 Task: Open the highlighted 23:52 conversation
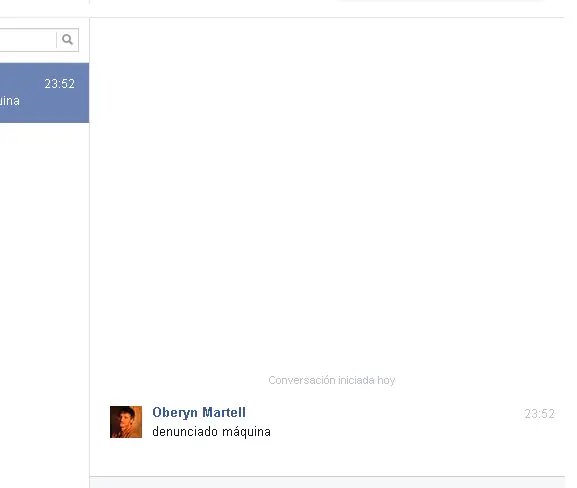[44, 93]
